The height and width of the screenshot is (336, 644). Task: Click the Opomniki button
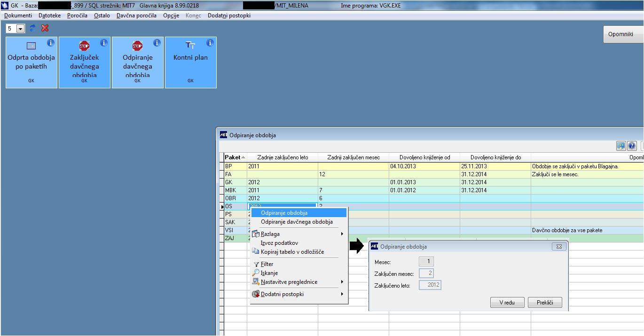tap(620, 34)
